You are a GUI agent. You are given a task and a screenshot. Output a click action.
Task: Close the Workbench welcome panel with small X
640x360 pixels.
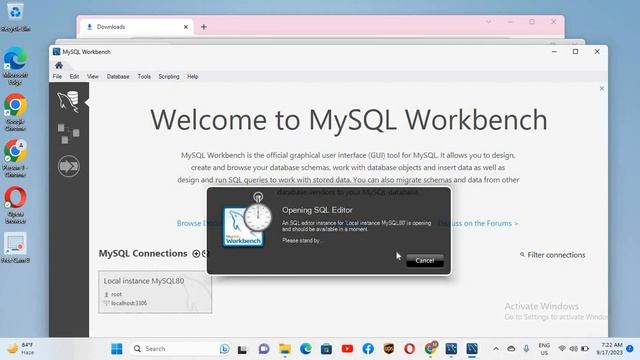coord(602,89)
